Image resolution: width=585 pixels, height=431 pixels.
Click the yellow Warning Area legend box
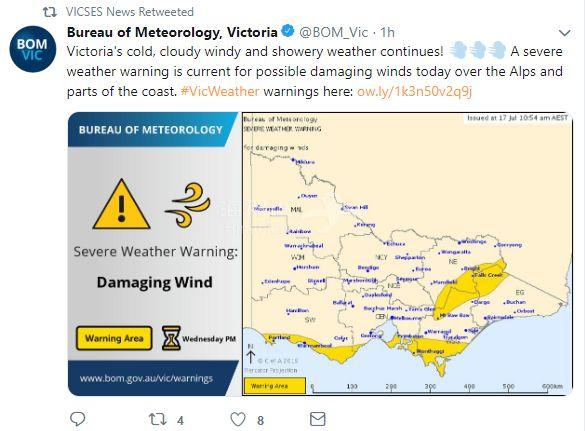pyautogui.click(x=114, y=338)
